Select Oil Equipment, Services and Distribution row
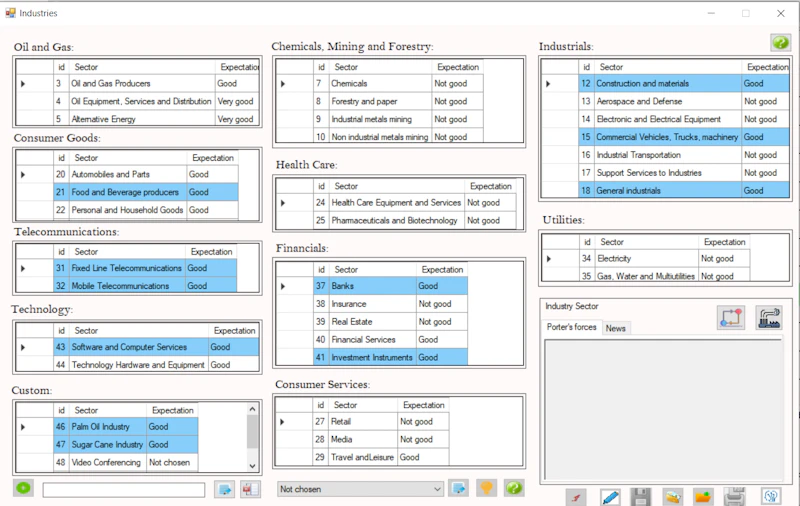 (x=138, y=102)
